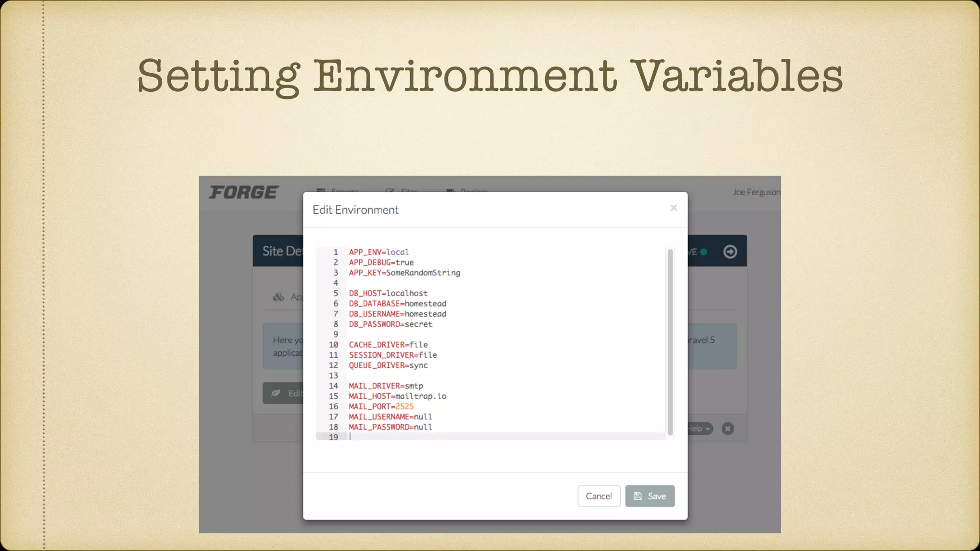Click line MAIL_DRIVER=smtp

tap(386, 386)
